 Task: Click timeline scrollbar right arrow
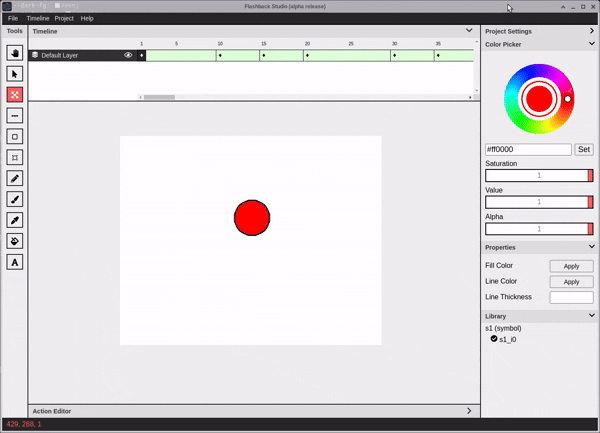coord(470,97)
